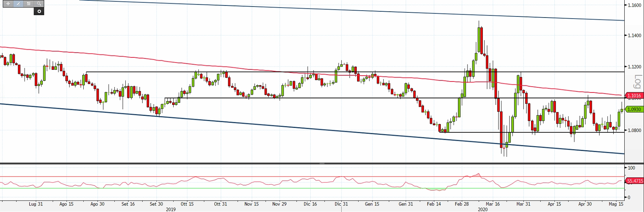The image size is (644, 212).
Task: Click the splitter handle between price and RSI panels
Action: pyautogui.click(x=322, y=163)
